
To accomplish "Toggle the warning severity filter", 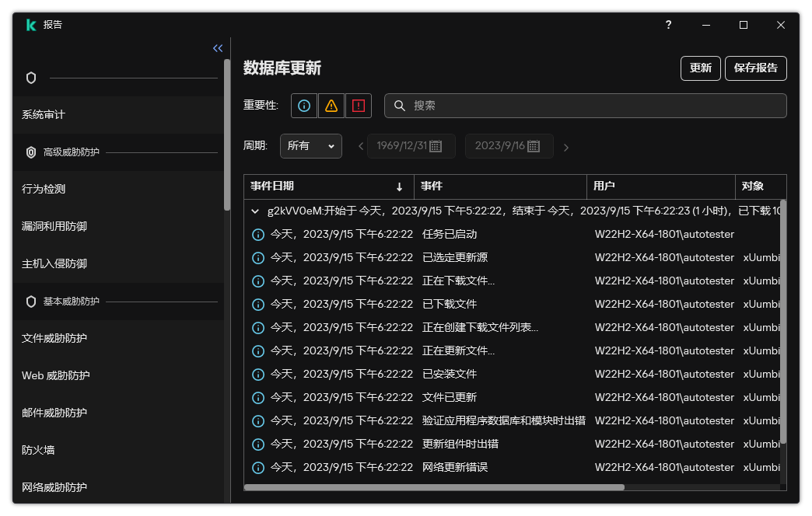I will tap(331, 106).
